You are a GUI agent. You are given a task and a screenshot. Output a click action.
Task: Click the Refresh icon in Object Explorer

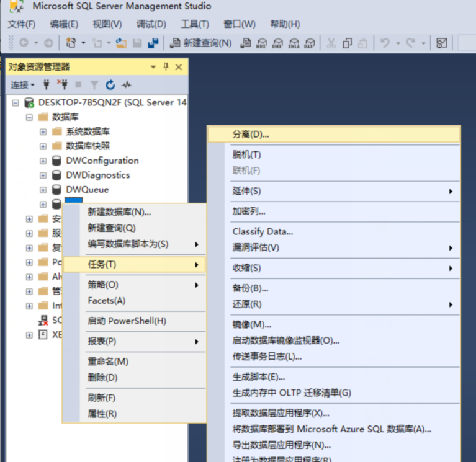coord(110,84)
